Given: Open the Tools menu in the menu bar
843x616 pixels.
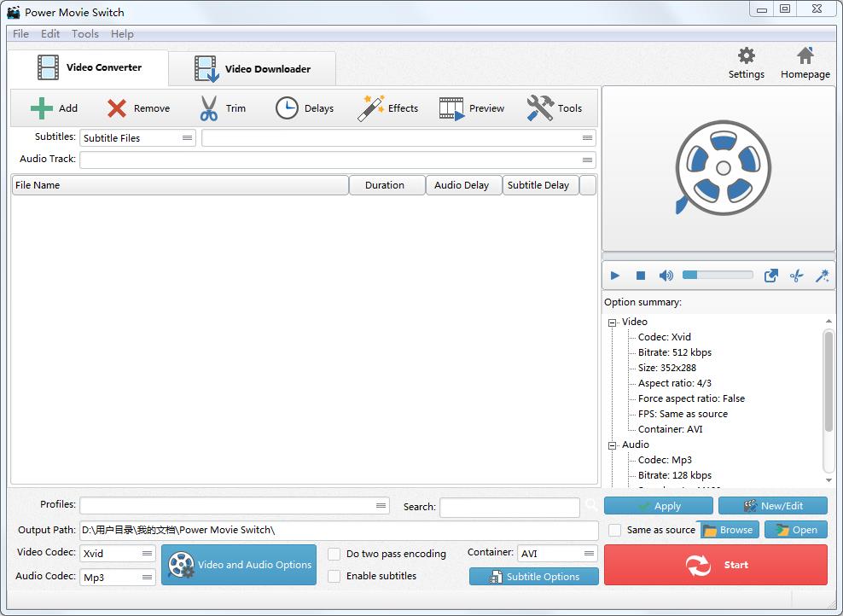Looking at the screenshot, I should [x=84, y=34].
